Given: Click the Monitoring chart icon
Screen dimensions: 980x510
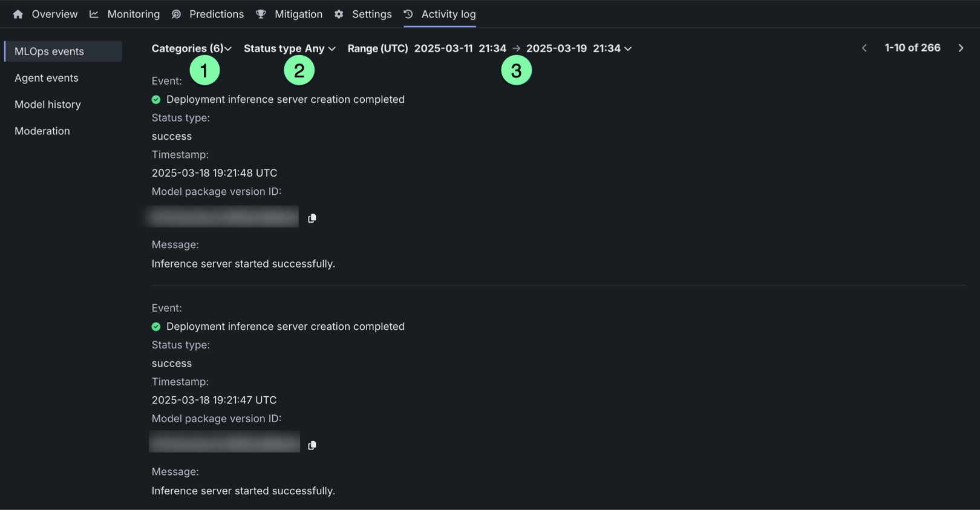Looking at the screenshot, I should pyautogui.click(x=94, y=14).
